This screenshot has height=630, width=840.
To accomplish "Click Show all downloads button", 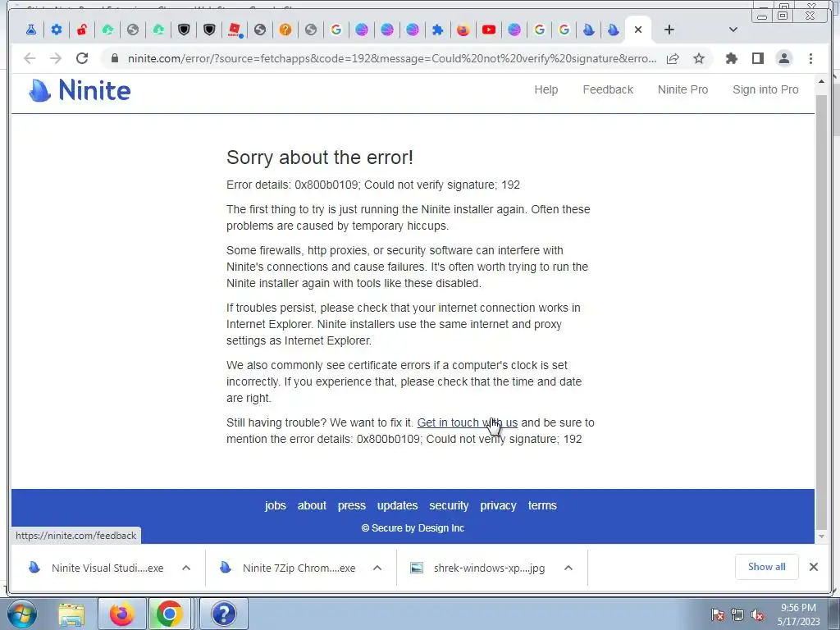I will 767,567.
